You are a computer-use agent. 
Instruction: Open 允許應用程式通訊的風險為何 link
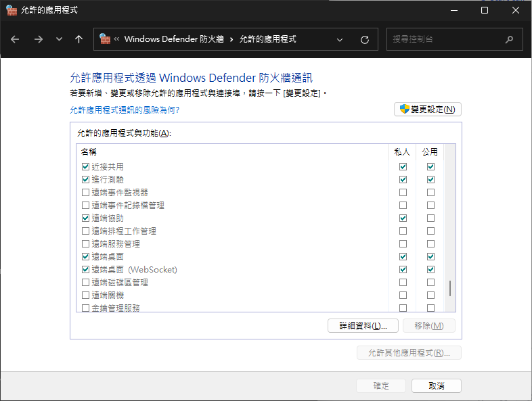pos(125,110)
